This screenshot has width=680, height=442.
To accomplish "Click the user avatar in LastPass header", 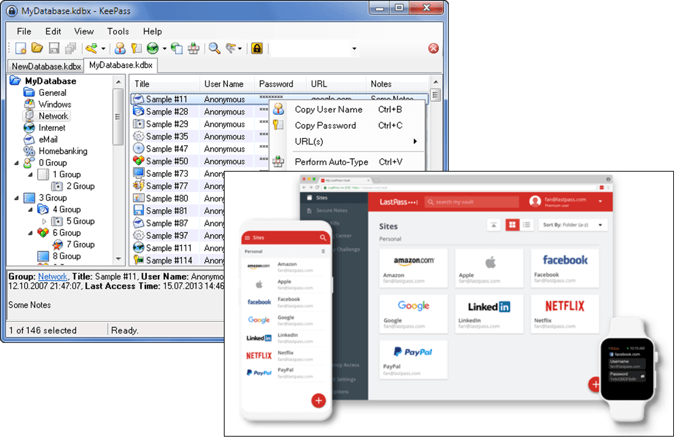I will tap(535, 201).
